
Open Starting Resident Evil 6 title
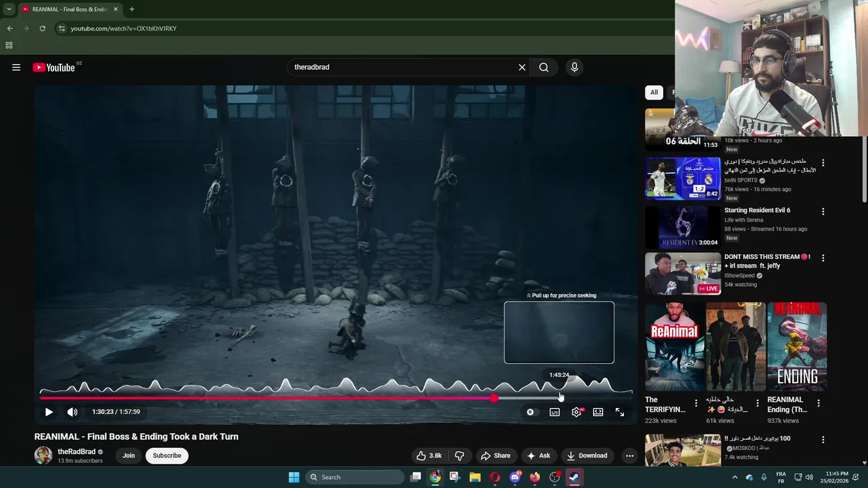[757, 210]
